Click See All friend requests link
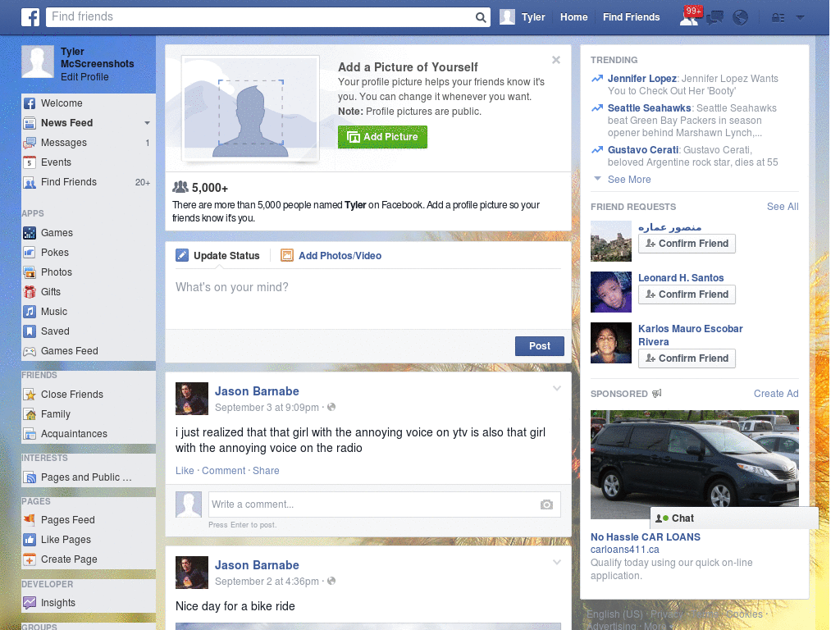This screenshot has height=630, width=840. click(x=782, y=207)
